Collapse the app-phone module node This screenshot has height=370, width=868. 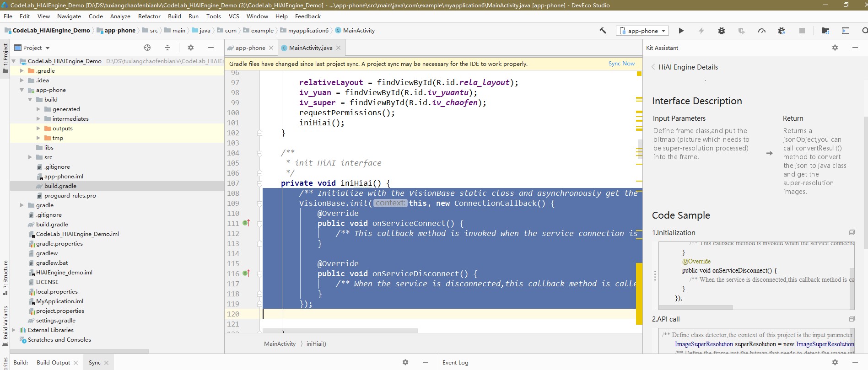pos(22,90)
